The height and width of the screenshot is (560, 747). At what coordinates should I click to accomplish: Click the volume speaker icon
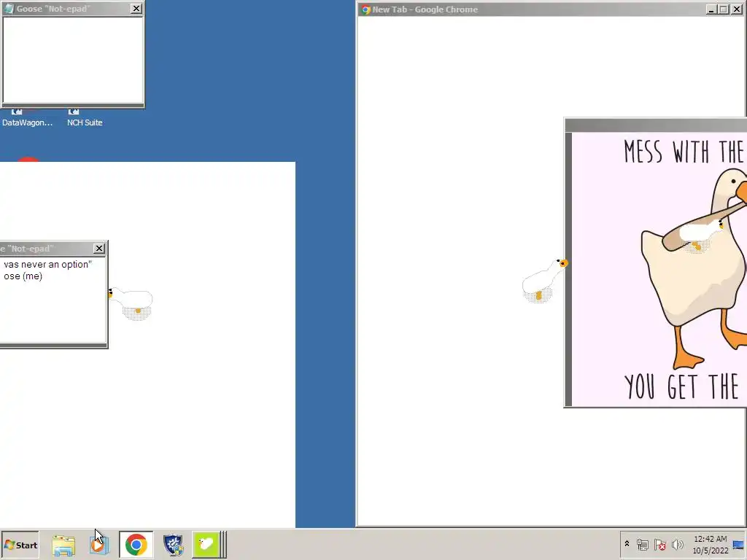[677, 544]
